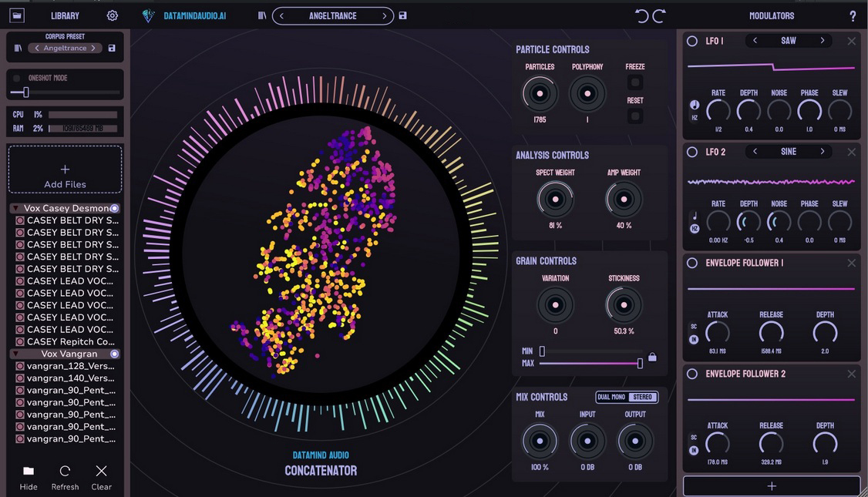
Task: Remove Envelope Follower 2 with X icon
Action: [851, 374]
